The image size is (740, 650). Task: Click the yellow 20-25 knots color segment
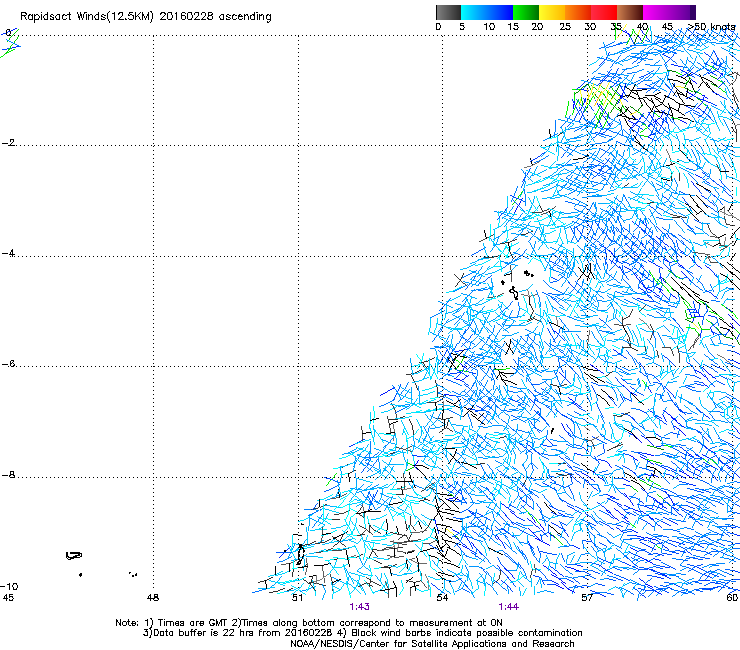552,12
